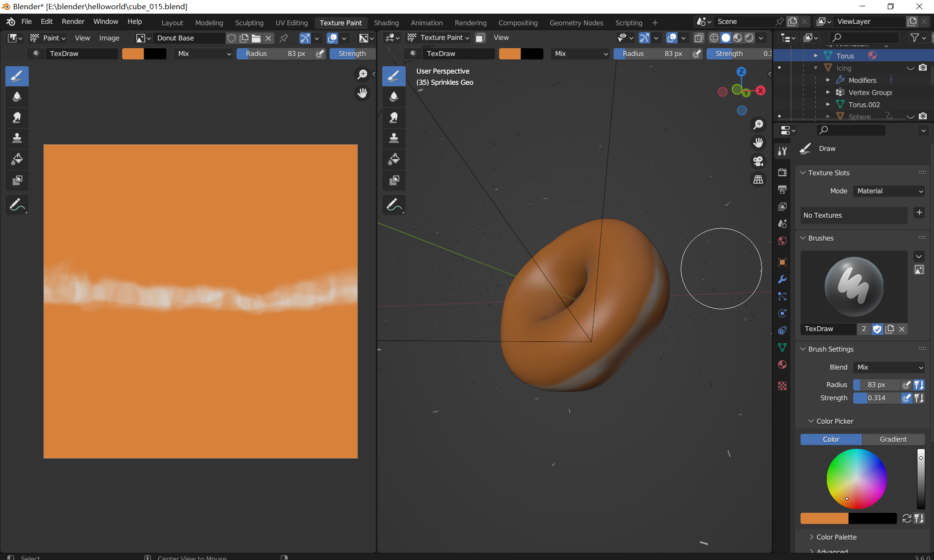Image resolution: width=934 pixels, height=560 pixels.
Task: Swap foreground and background colors
Action: pos(907,519)
